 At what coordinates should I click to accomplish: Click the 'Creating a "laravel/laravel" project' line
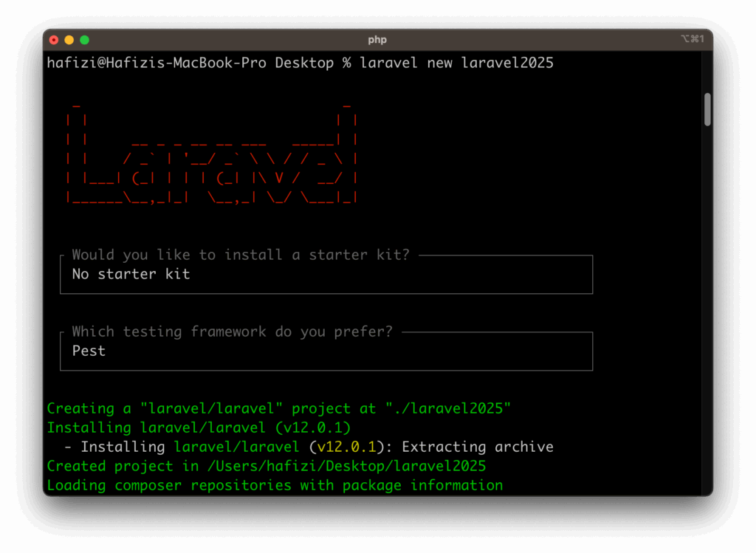pos(278,408)
